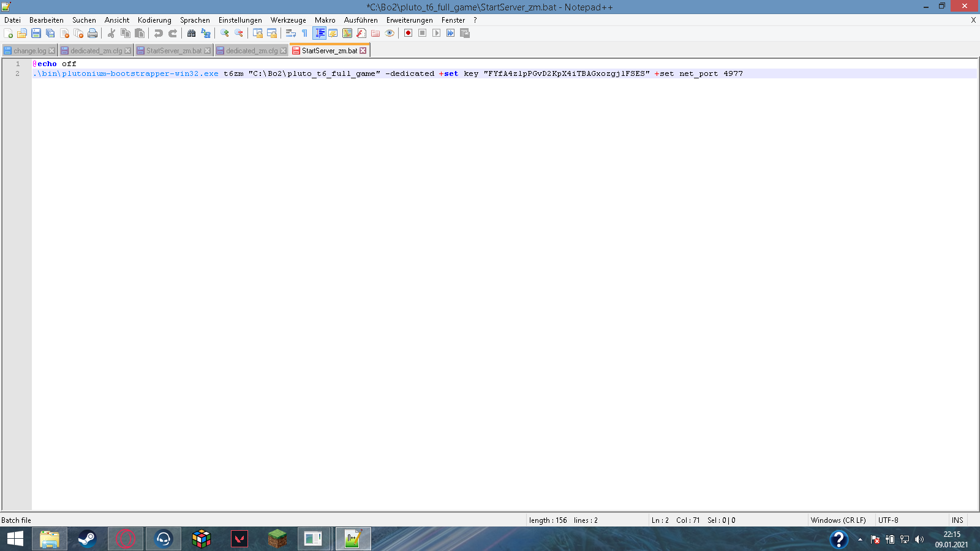Close the active StartServer_zm.bat tab
The image size is (980, 551).
coord(363,51)
